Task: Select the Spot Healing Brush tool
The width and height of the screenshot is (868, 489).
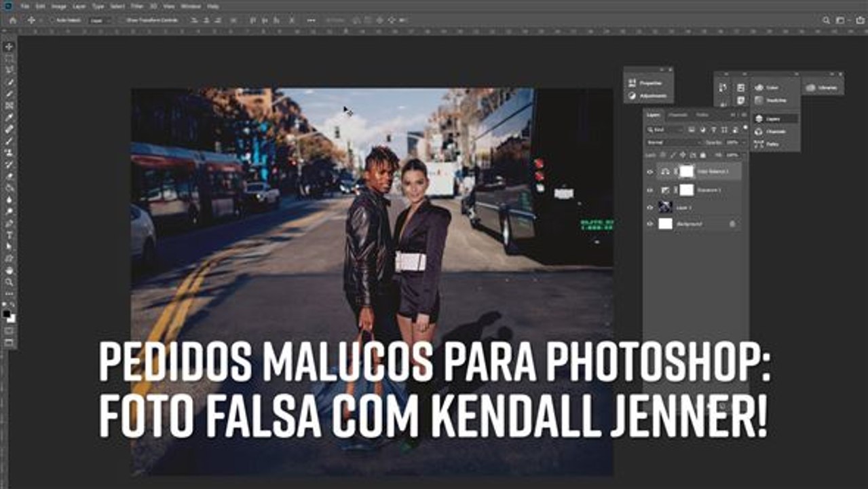Action: coord(10,128)
